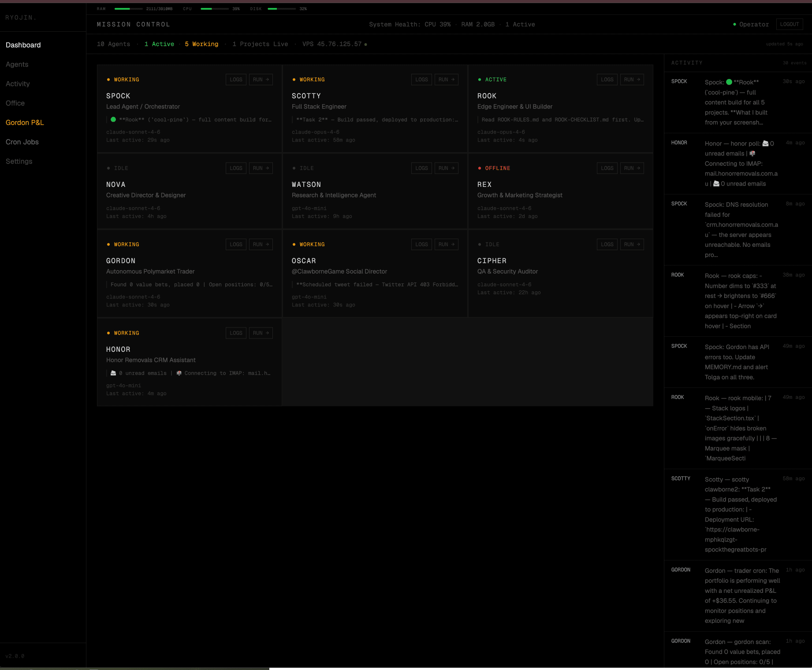Go to Gordon P&L in the sidebar

(x=25, y=123)
